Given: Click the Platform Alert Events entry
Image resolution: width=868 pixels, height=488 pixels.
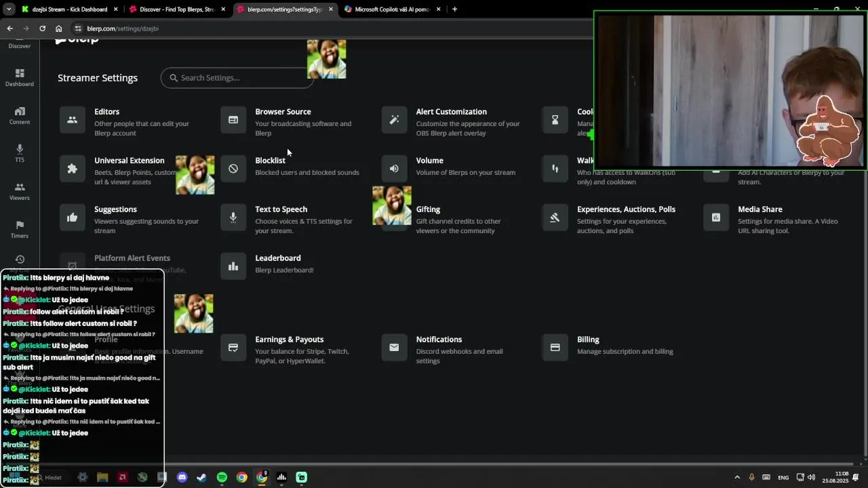Looking at the screenshot, I should tap(132, 258).
